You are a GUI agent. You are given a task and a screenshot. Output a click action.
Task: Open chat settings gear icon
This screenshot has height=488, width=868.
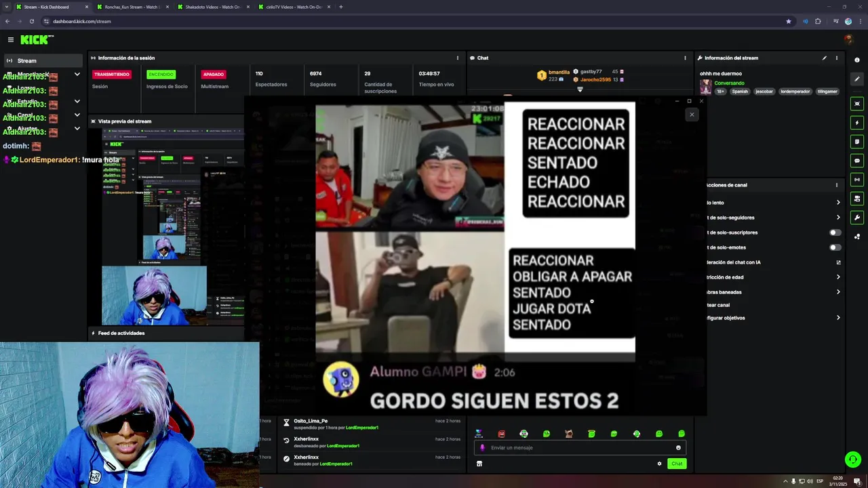(x=659, y=464)
